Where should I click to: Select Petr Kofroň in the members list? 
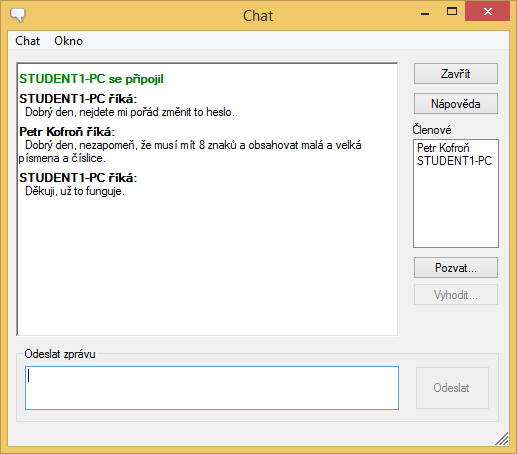[443, 148]
